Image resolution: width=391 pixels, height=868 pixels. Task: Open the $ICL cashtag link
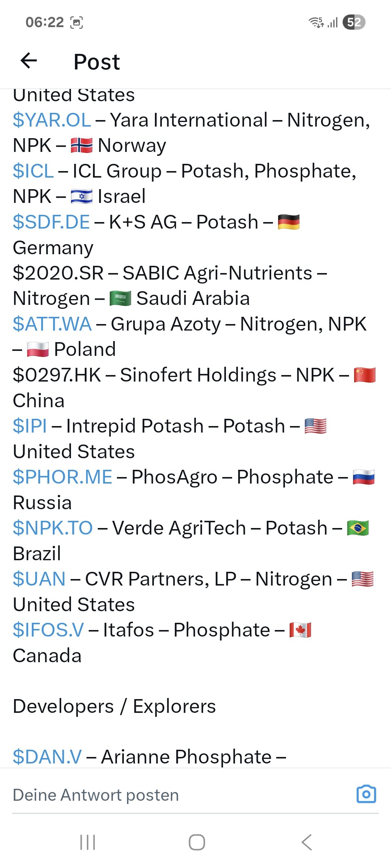pos(33,171)
